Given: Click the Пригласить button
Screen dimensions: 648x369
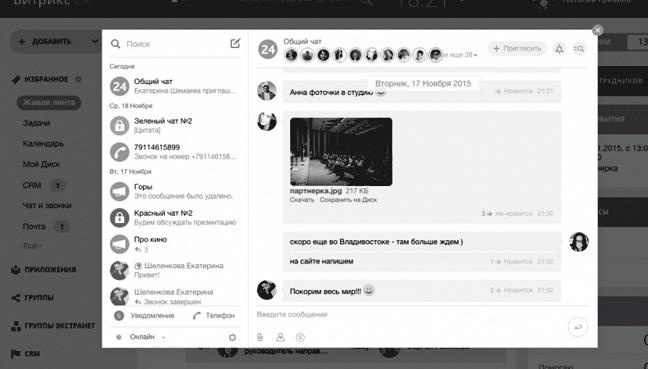Looking at the screenshot, I should [x=517, y=49].
